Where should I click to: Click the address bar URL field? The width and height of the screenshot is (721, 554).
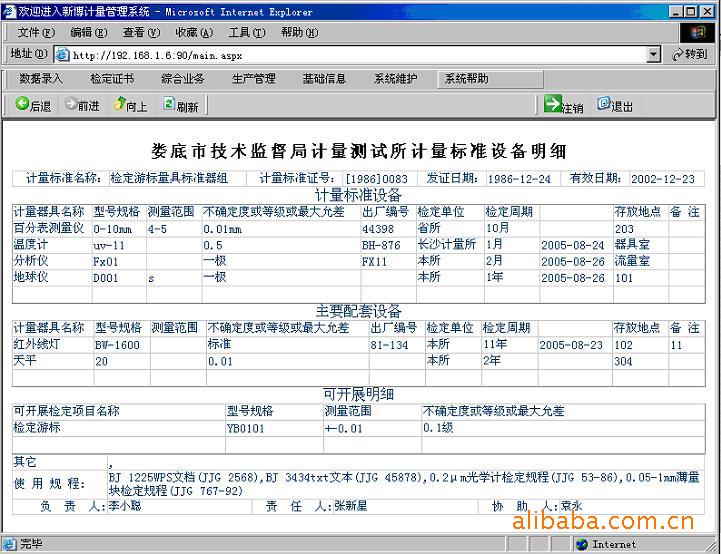point(350,55)
